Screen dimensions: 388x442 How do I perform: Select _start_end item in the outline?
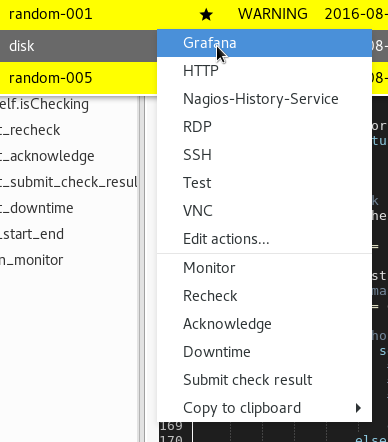(x=32, y=234)
